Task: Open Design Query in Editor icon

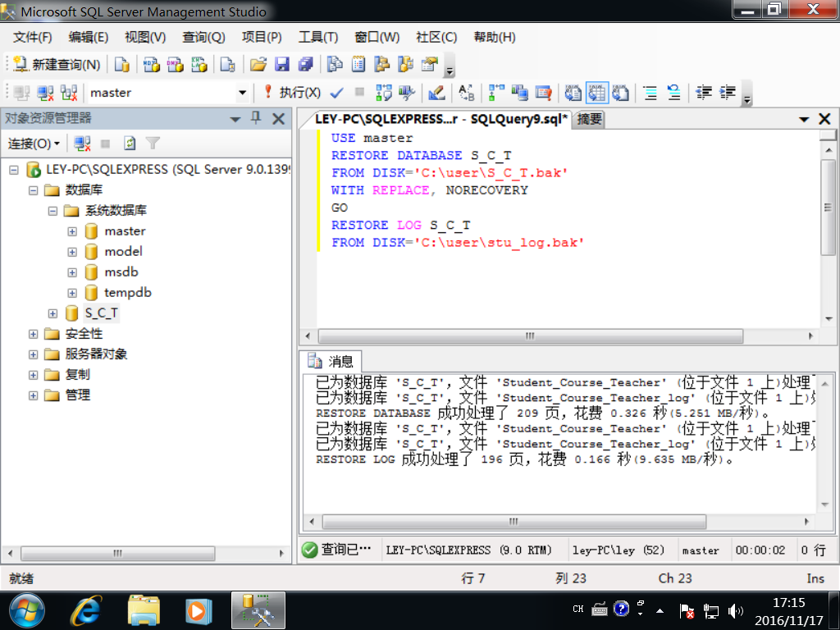Action: [x=436, y=93]
